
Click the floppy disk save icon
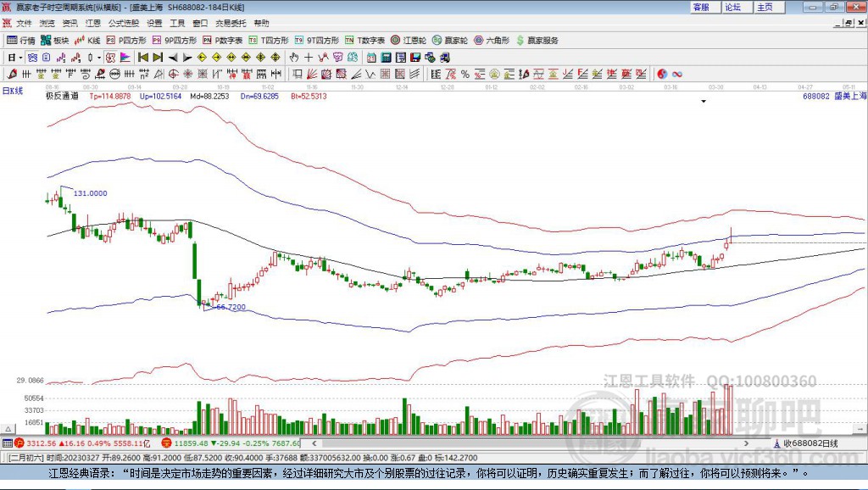click(415, 58)
